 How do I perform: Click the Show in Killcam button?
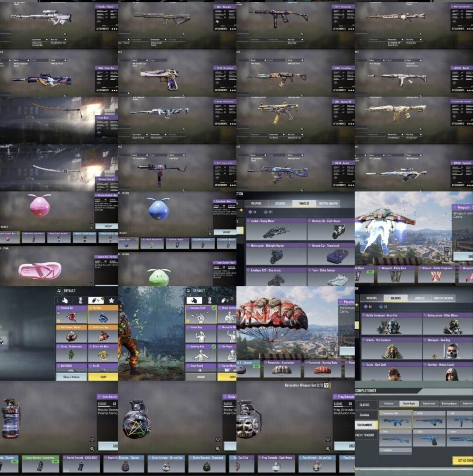click(71, 377)
